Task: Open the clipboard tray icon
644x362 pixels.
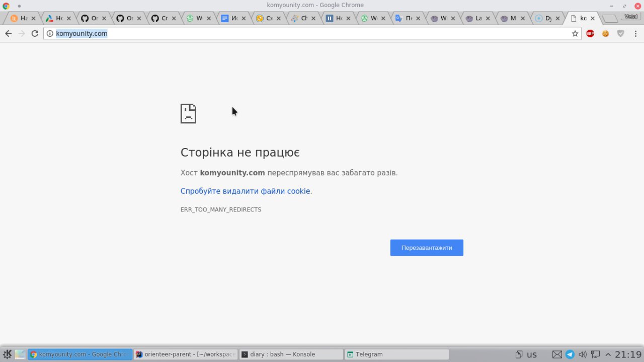Action: 519,354
